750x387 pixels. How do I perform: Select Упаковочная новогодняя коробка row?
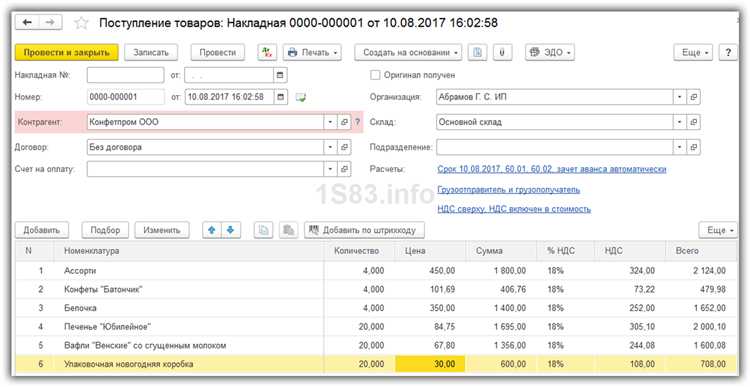(x=376, y=364)
